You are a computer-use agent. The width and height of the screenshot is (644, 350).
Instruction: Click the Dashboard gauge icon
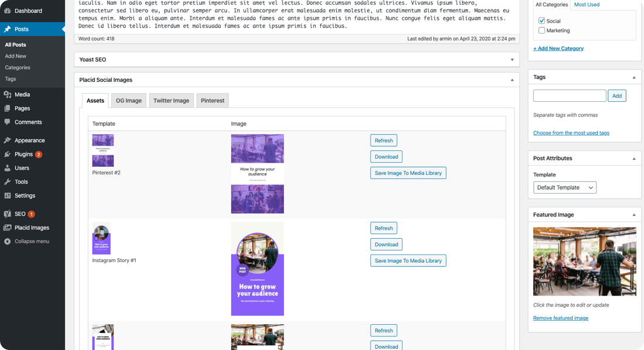click(8, 11)
